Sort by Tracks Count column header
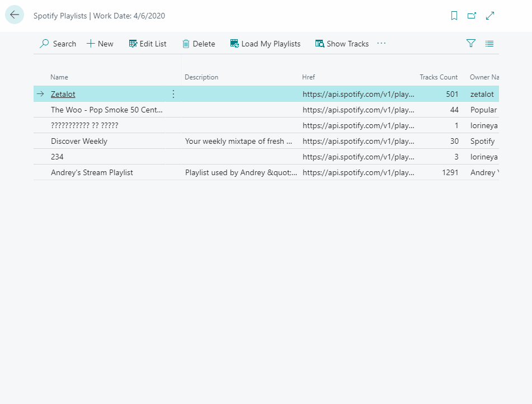The image size is (532, 404). 439,77
